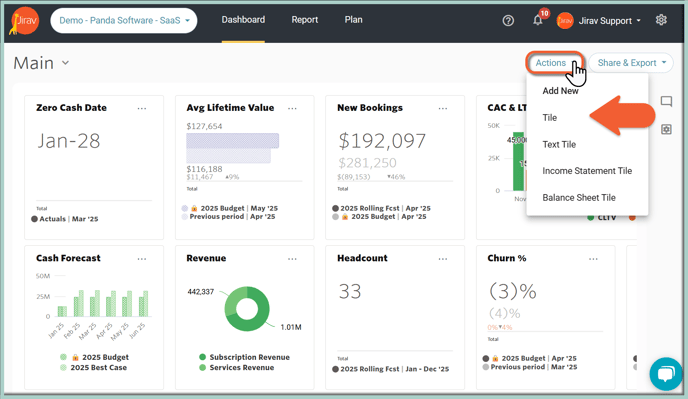Open the notifications bell icon
The width and height of the screenshot is (688, 399).
(538, 20)
